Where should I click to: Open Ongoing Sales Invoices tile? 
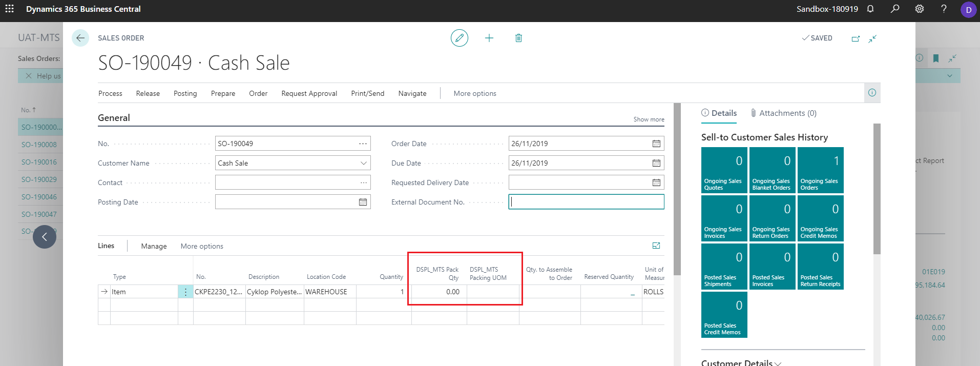pyautogui.click(x=724, y=218)
